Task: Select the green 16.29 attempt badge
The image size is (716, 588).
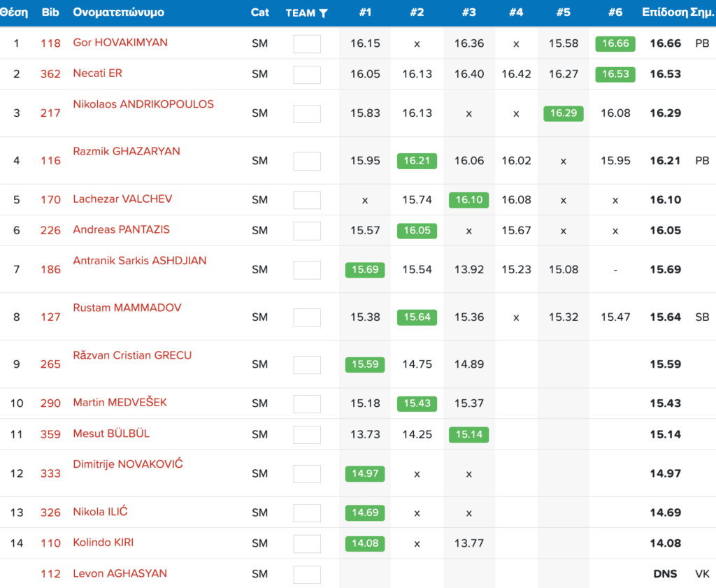Action: (563, 113)
